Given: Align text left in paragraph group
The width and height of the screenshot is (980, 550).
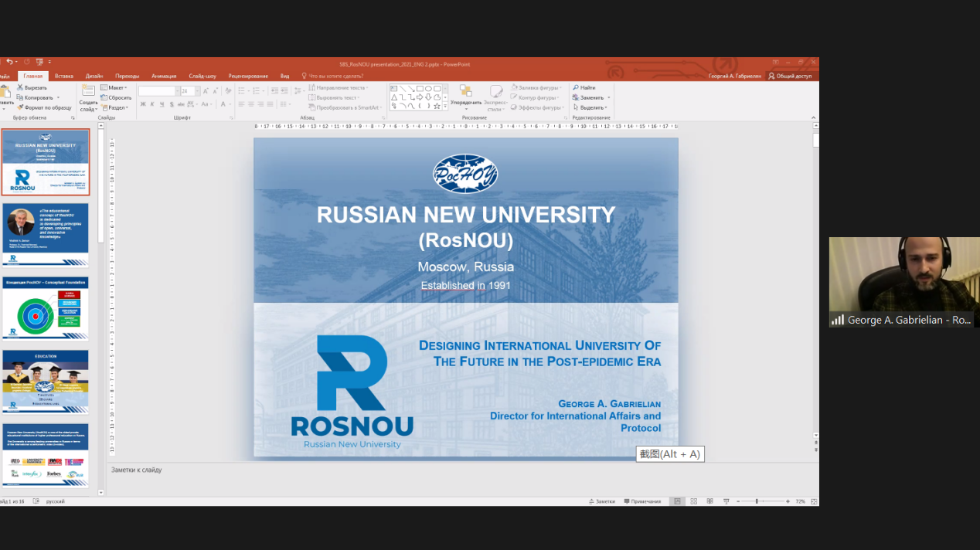Looking at the screenshot, I should [241, 104].
